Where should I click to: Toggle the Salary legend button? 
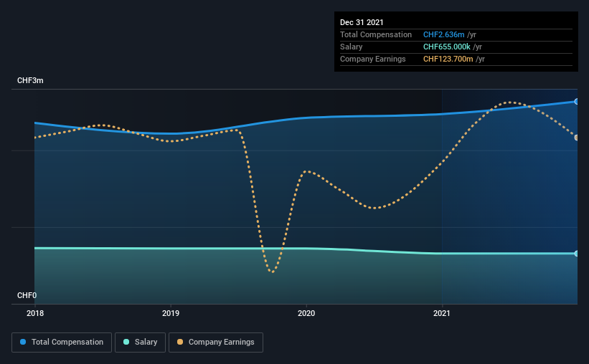140,343
